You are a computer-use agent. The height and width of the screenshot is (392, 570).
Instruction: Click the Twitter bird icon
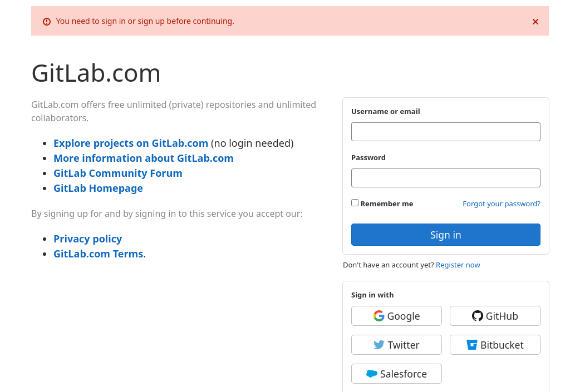click(379, 344)
